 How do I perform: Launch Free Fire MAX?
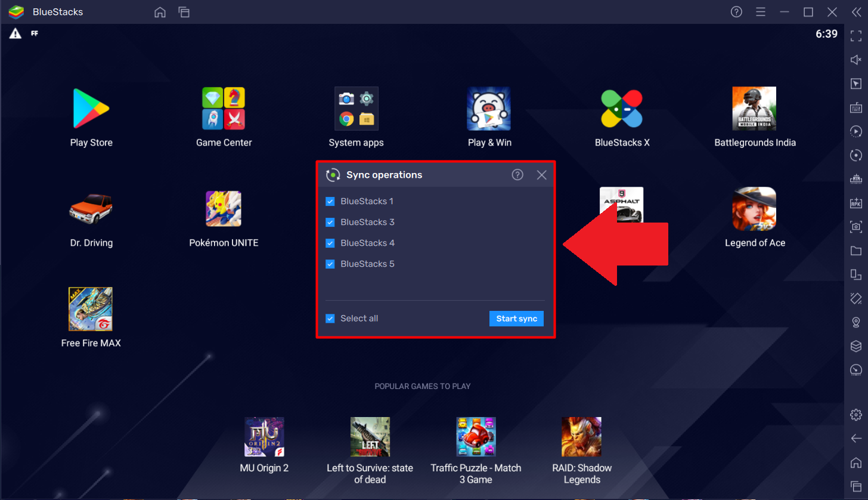[91, 309]
